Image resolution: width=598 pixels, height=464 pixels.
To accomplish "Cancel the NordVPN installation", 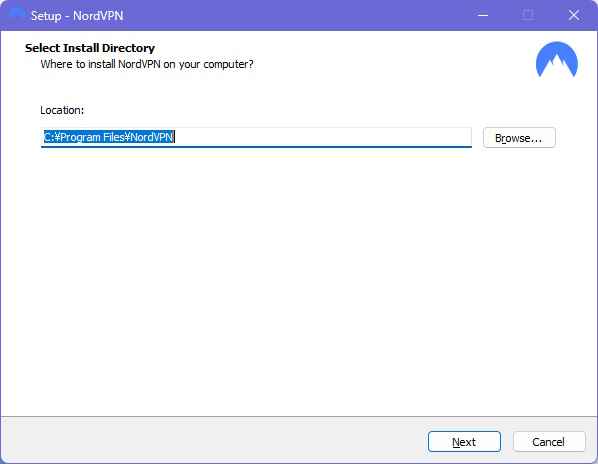I will [x=549, y=442].
